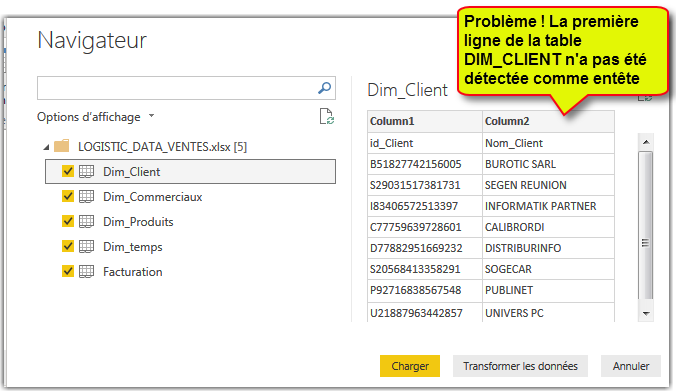Click the search magnifier icon
Image resolution: width=676 pixels, height=392 pixels.
(x=325, y=88)
